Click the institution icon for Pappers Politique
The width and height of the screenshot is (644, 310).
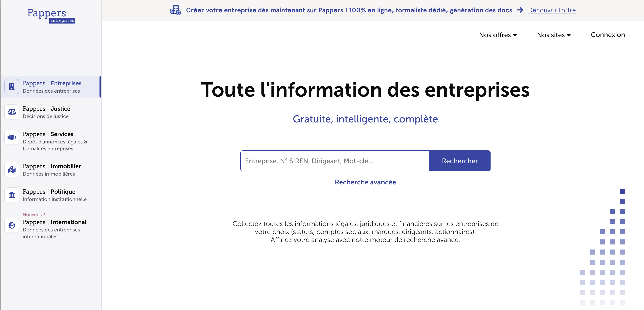tap(12, 195)
